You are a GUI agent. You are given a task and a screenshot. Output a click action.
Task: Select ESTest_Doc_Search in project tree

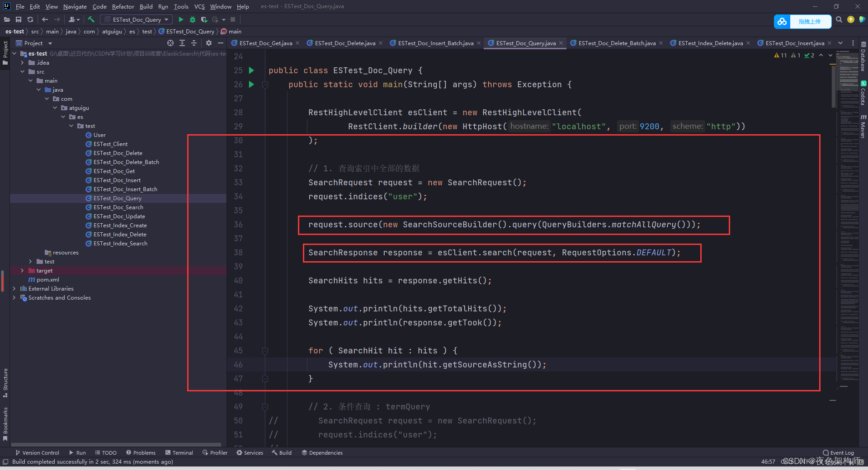(118, 207)
